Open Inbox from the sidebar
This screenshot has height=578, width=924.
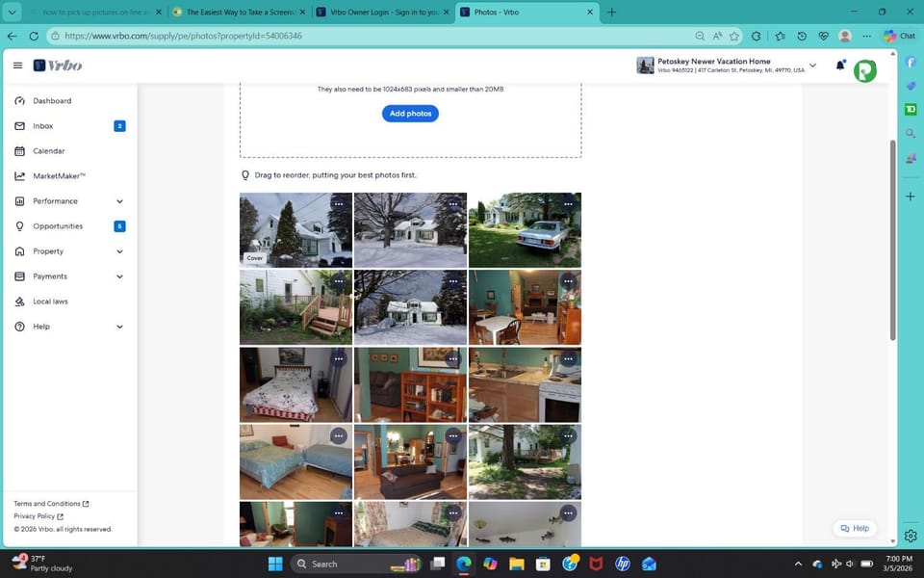coord(42,126)
